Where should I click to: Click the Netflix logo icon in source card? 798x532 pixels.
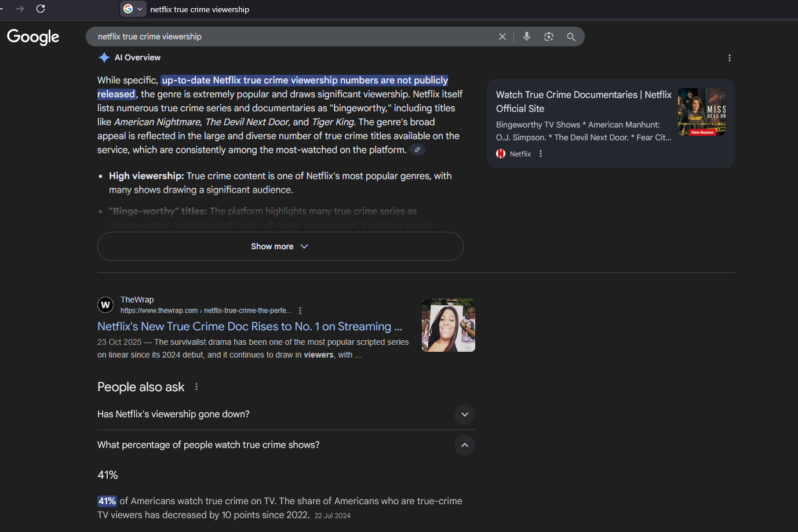[x=501, y=154]
